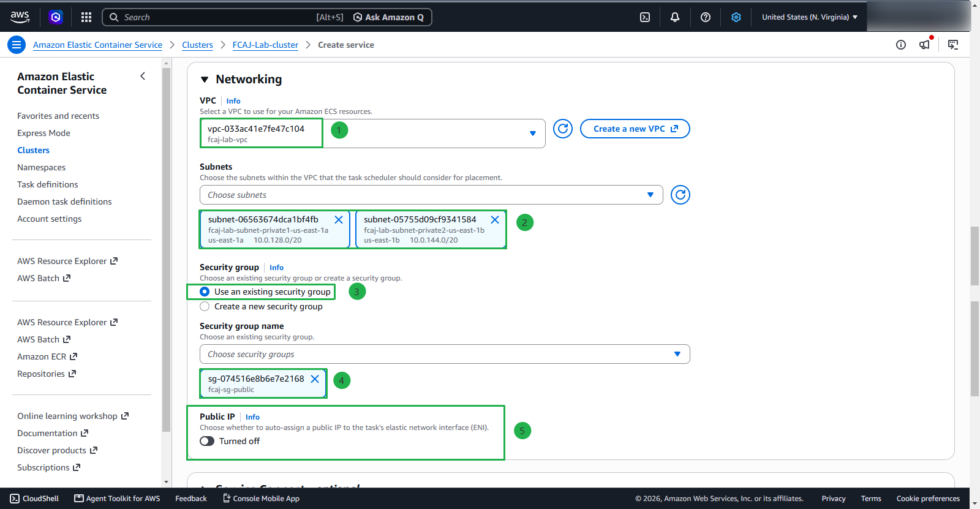Open the notifications bell
This screenshot has height=509, width=980.
point(675,17)
